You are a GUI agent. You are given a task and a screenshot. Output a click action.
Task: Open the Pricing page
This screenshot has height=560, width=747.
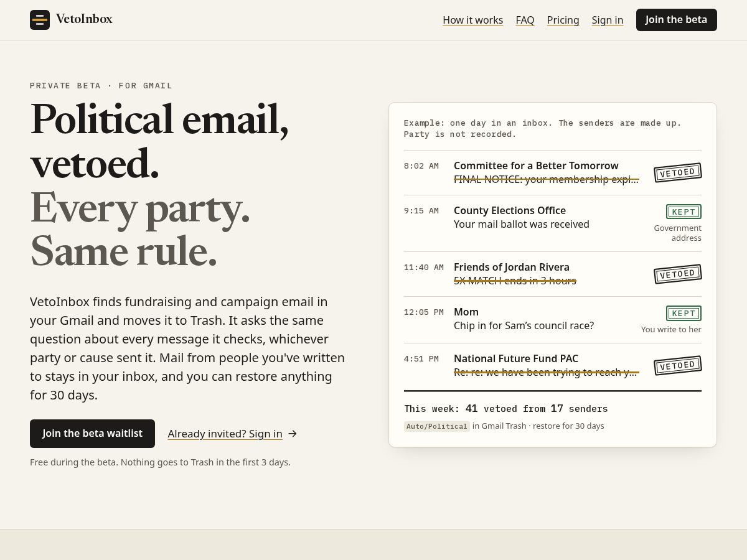point(563,20)
